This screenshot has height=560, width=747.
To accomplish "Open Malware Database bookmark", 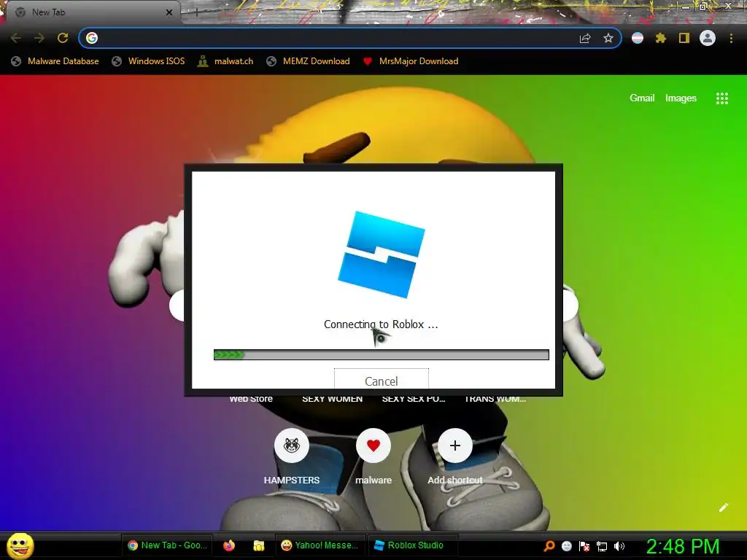I will (x=55, y=61).
